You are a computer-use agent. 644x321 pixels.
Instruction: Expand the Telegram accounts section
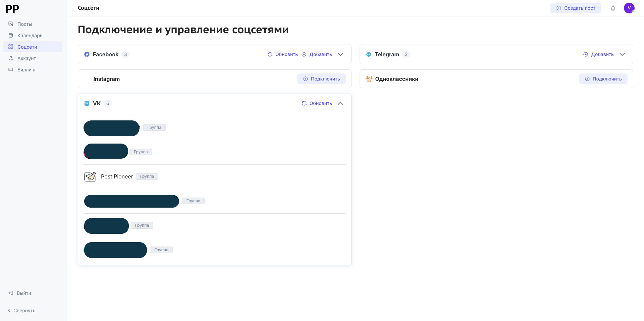click(x=622, y=54)
